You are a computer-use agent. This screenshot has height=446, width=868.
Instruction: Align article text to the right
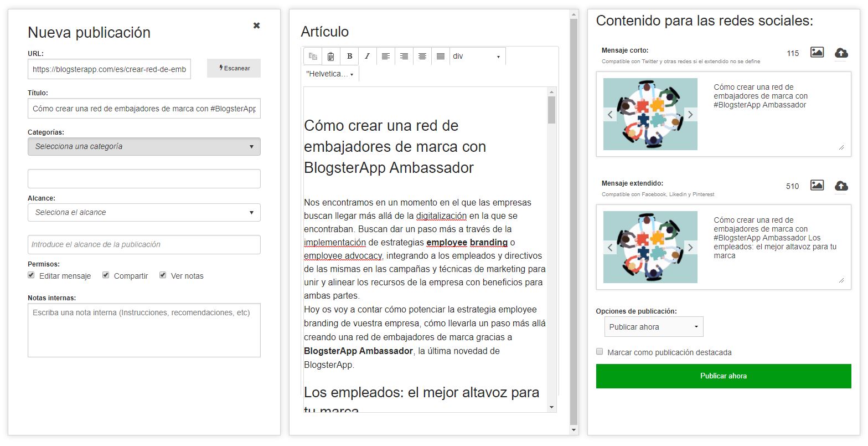tap(404, 56)
